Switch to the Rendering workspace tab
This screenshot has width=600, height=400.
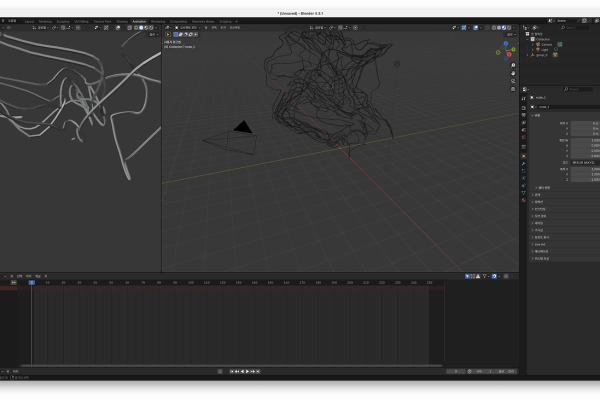pyautogui.click(x=158, y=20)
